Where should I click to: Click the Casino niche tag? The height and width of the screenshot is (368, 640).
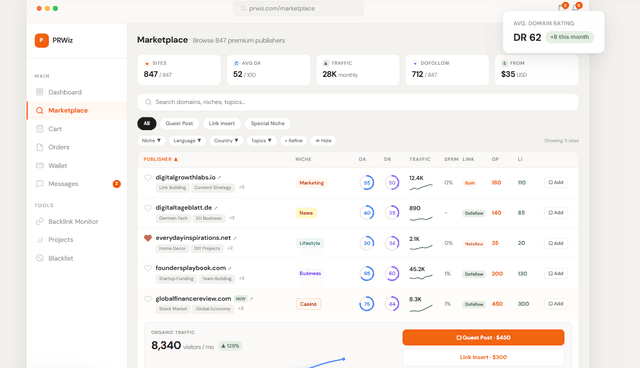tap(308, 304)
